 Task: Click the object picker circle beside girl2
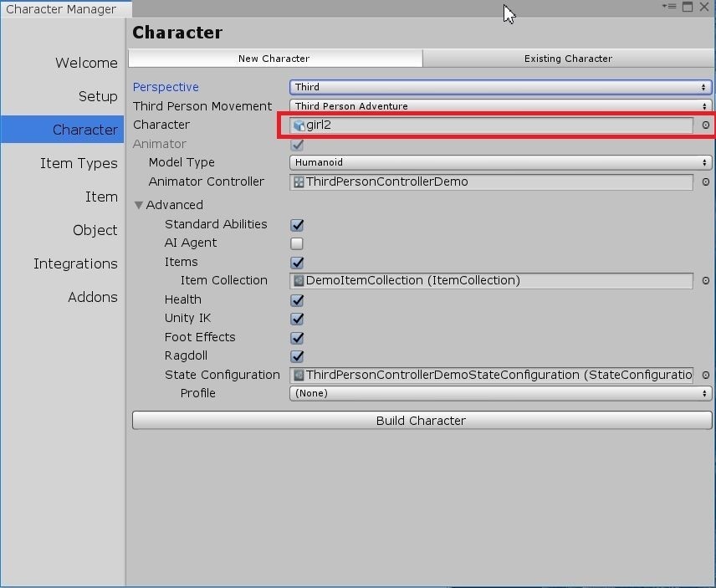click(x=705, y=125)
